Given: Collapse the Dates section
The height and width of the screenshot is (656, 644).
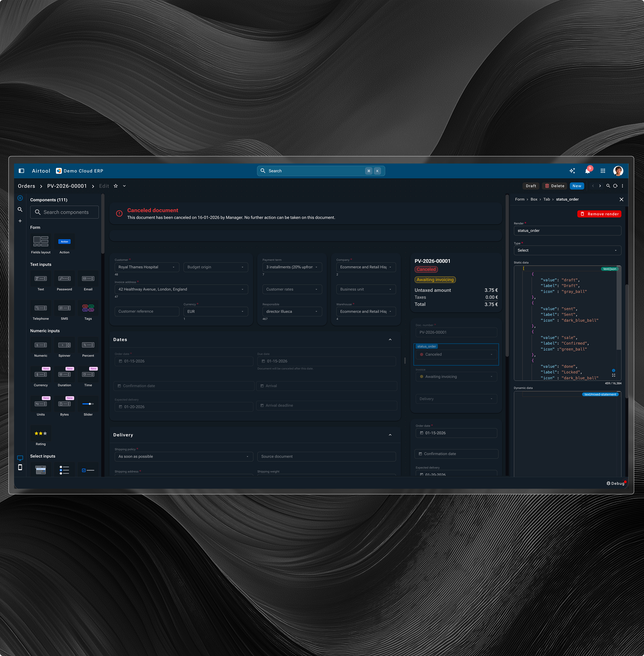Looking at the screenshot, I should (x=390, y=339).
